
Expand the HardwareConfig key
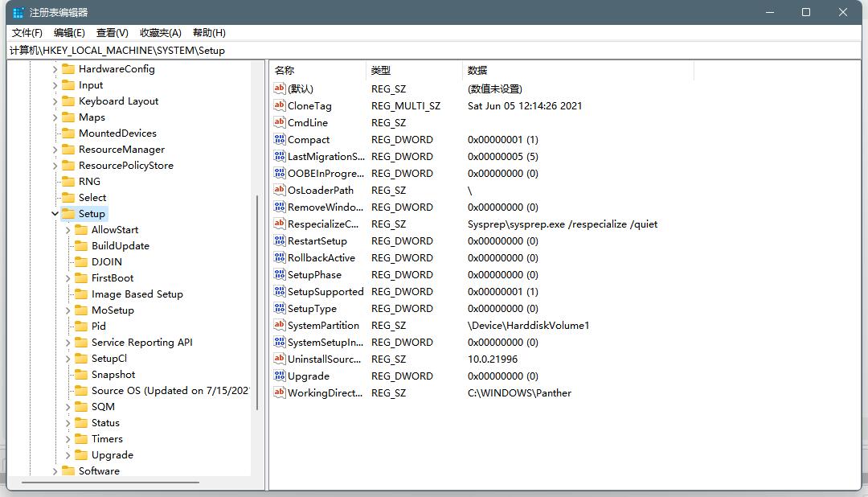click(55, 69)
